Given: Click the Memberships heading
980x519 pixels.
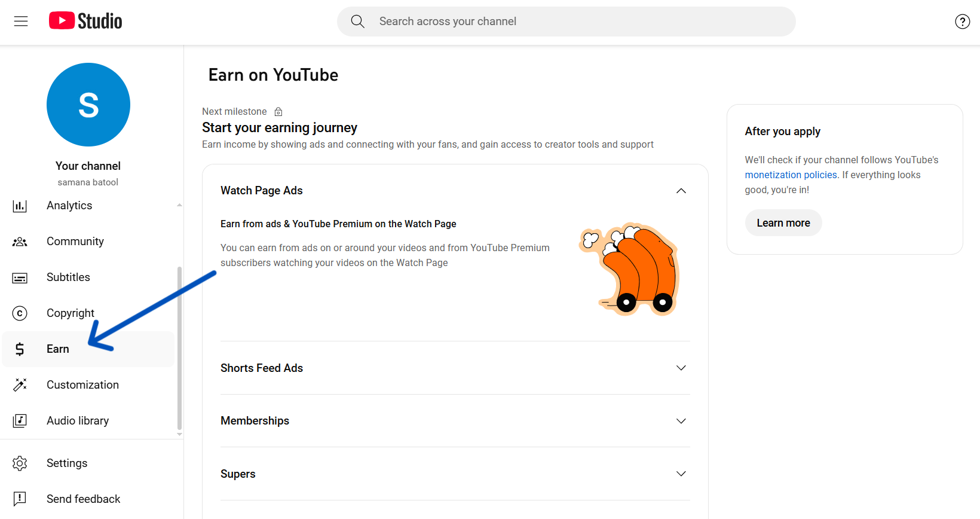Looking at the screenshot, I should coord(255,421).
